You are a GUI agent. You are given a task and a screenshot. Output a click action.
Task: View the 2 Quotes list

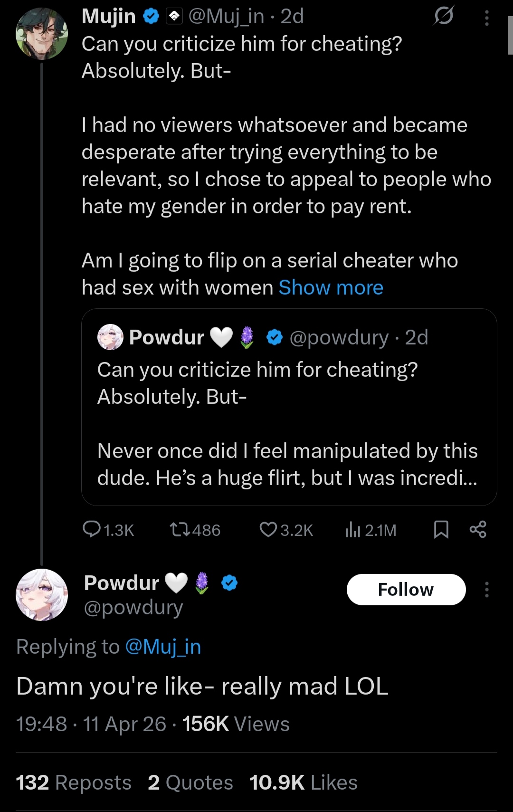point(190,783)
